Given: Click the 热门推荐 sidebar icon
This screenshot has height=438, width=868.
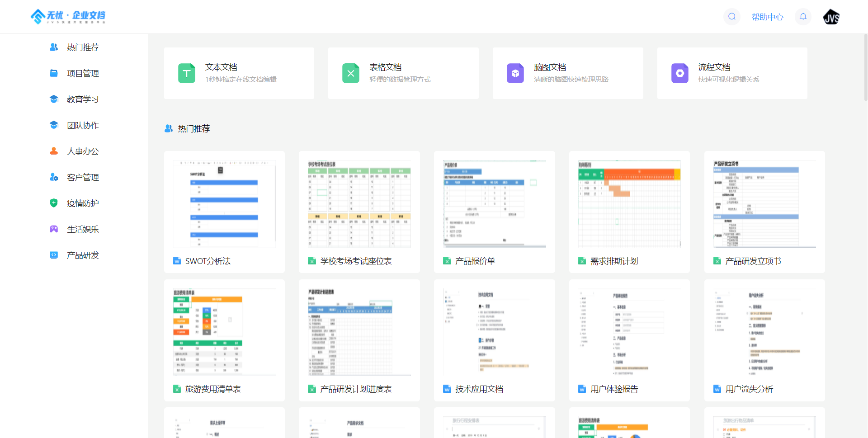Looking at the screenshot, I should click(54, 47).
